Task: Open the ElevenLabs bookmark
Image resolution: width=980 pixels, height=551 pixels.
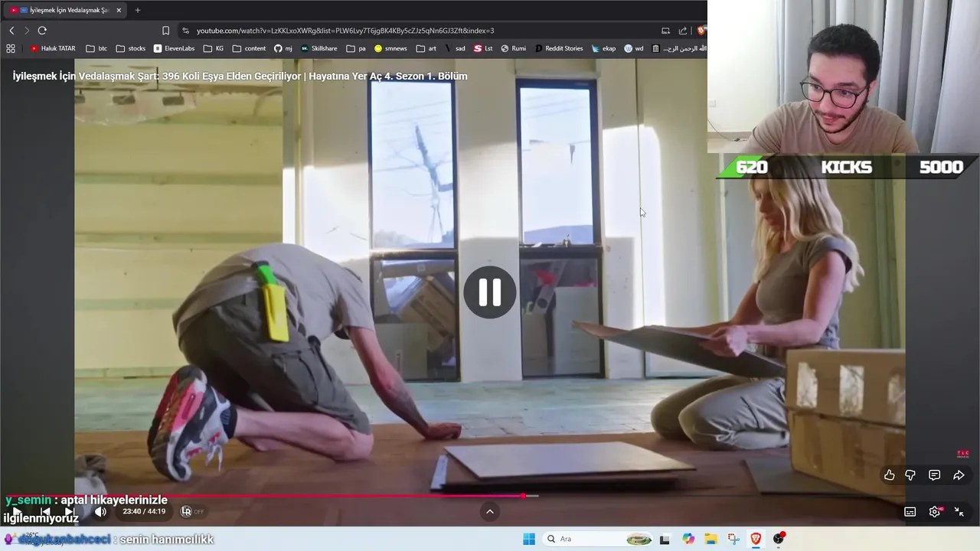Action: point(174,48)
